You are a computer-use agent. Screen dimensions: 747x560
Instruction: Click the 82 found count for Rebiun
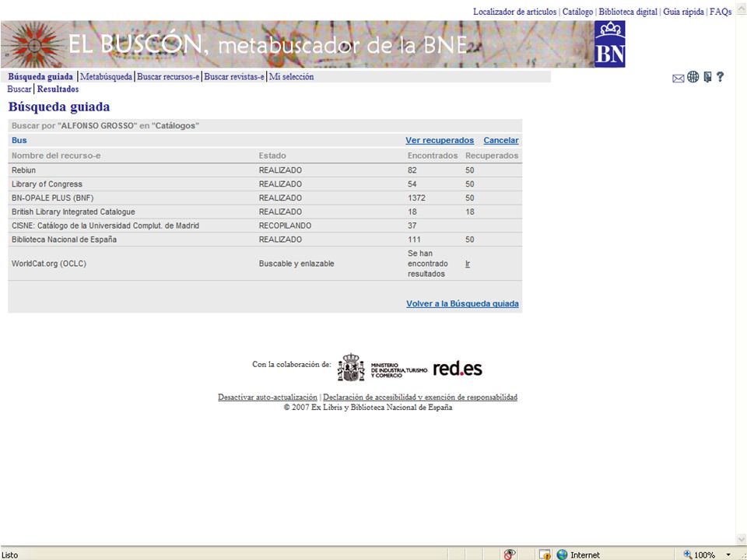point(412,170)
